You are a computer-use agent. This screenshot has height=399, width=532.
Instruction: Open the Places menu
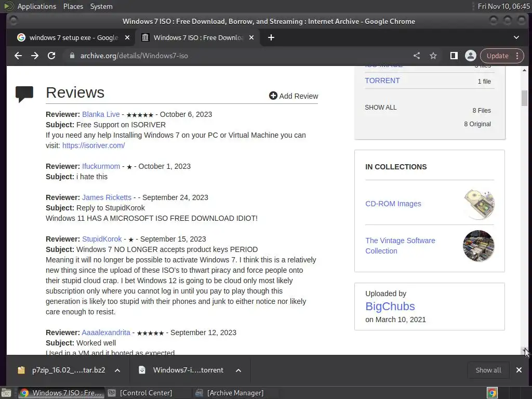73,6
